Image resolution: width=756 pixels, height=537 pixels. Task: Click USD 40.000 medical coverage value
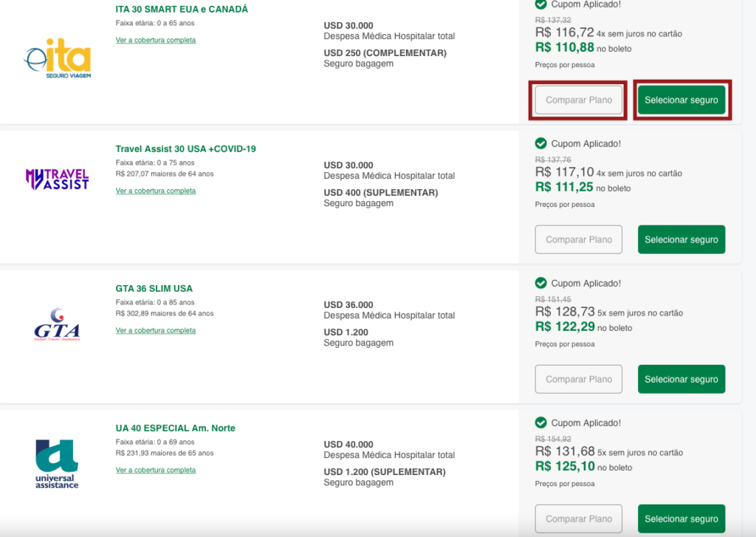348,445
